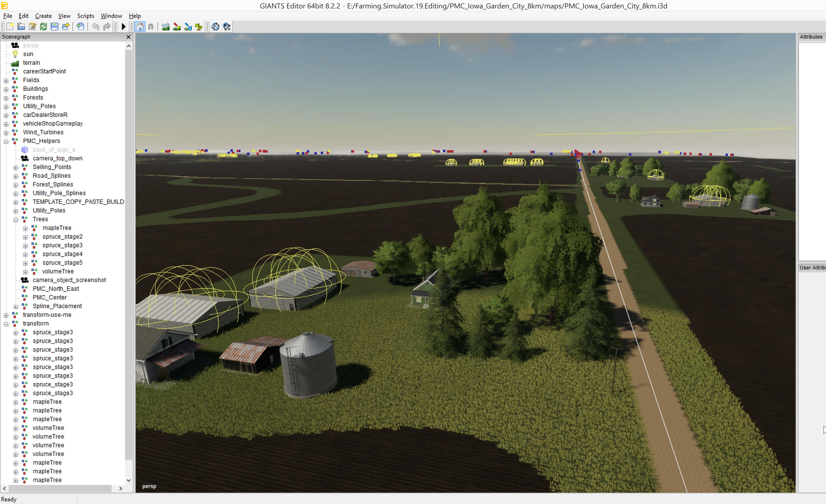Image resolution: width=826 pixels, height=504 pixels.
Task: Save the current map file
Action: pos(55,27)
